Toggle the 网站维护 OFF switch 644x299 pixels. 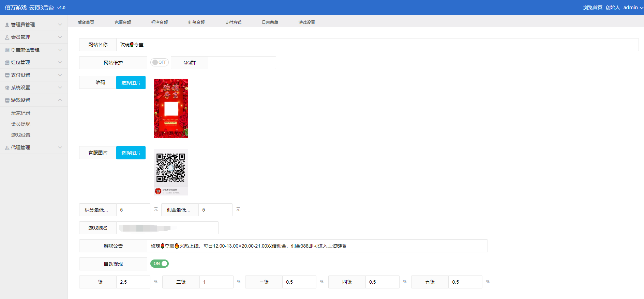tap(160, 62)
